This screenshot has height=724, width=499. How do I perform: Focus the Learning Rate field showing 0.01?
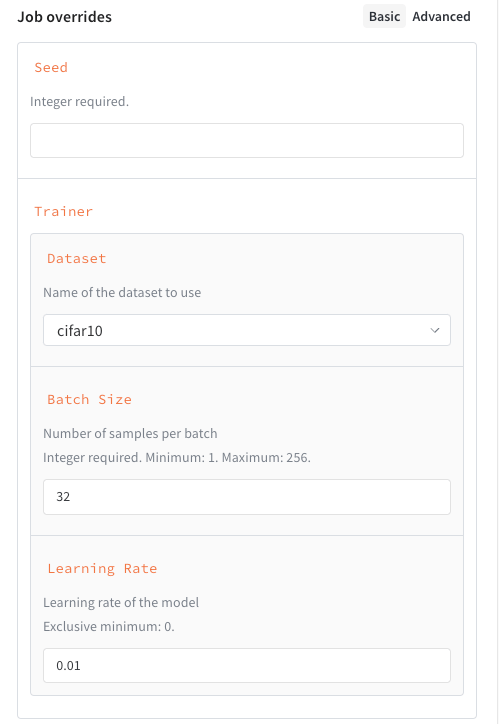pos(247,665)
